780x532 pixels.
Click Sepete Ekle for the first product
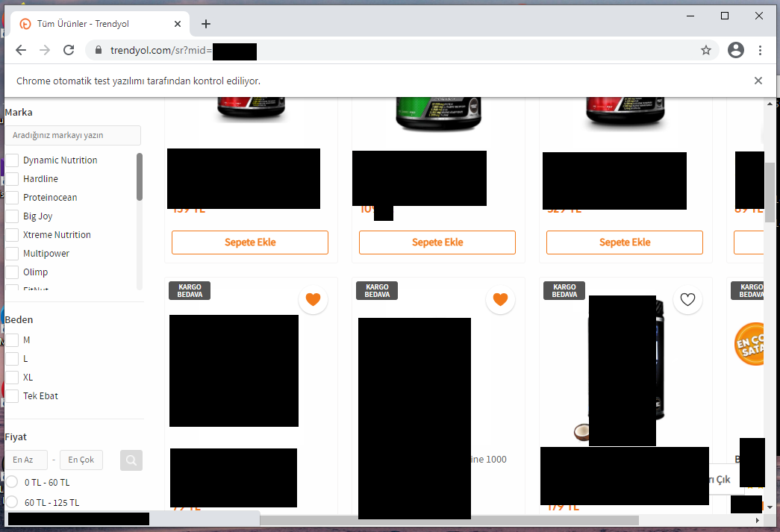[x=250, y=242]
